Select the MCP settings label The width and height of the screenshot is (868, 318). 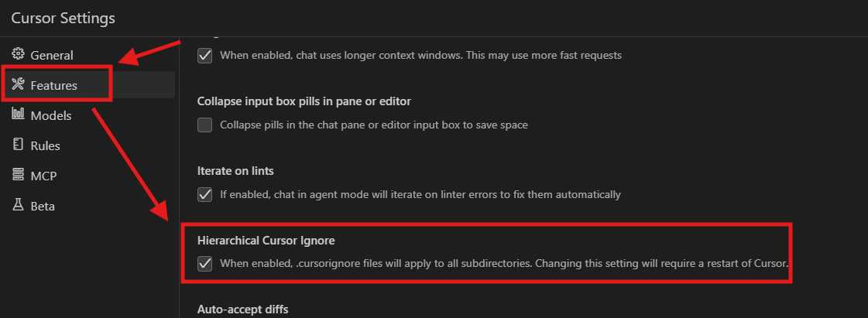pyautogui.click(x=43, y=176)
